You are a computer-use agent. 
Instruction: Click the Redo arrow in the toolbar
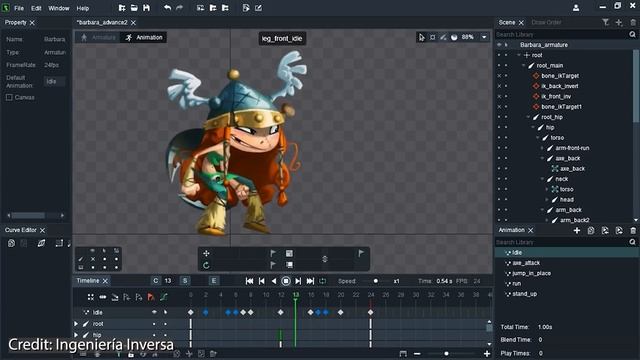[x=180, y=8]
